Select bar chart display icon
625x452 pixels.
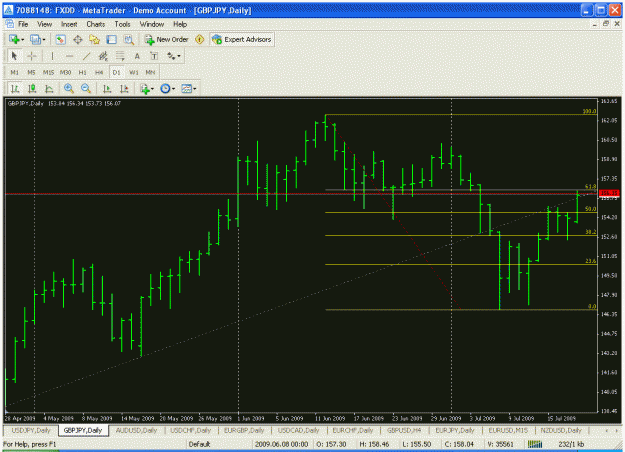point(15,89)
